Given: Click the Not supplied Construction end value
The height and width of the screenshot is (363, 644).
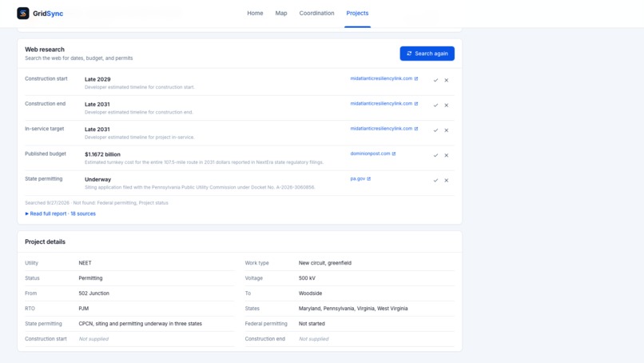Looking at the screenshot, I should pos(314,339).
